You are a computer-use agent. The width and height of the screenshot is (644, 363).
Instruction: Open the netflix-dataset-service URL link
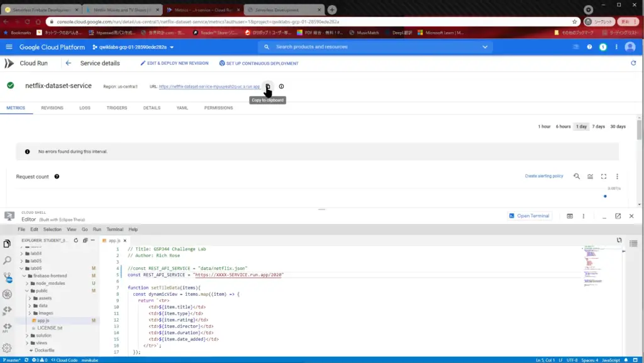tap(209, 87)
